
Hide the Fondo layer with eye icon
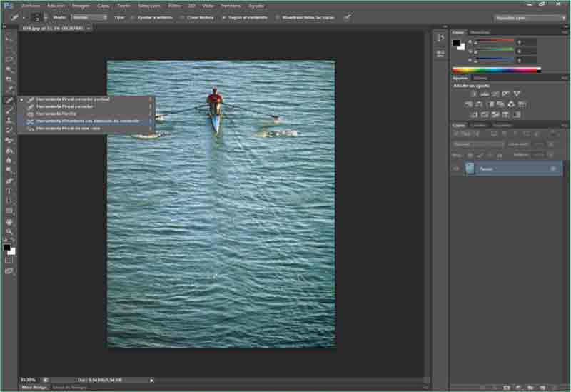(456, 169)
